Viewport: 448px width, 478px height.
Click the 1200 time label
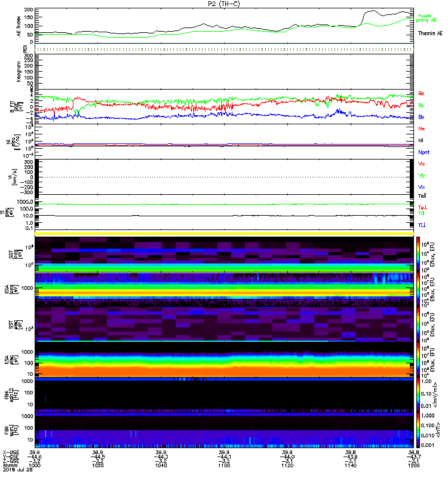[413, 465]
